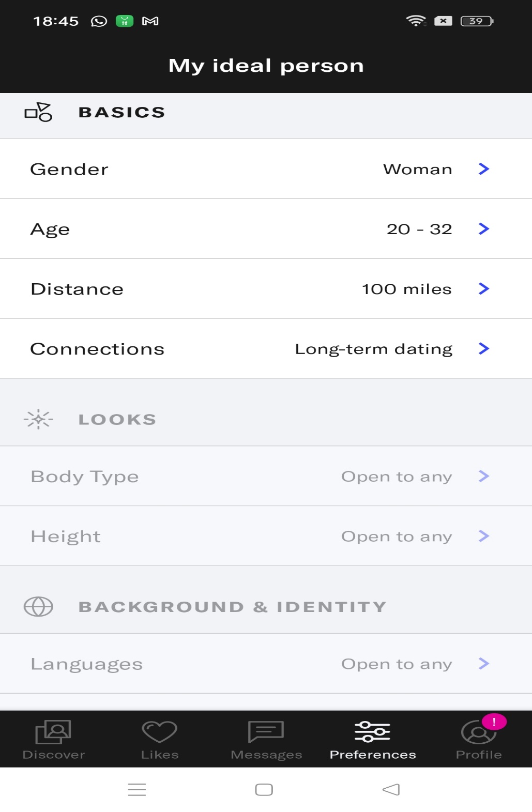Expand Distance chevron arrow
Viewport: 532px width, 812px height.
click(484, 289)
